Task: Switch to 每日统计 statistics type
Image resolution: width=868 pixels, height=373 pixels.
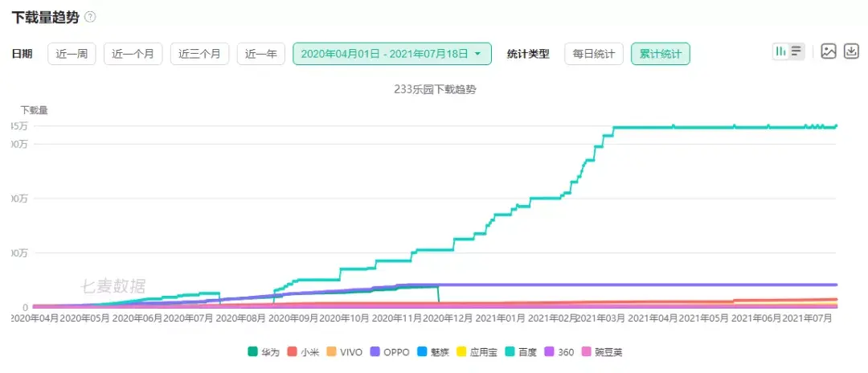Action: pos(593,54)
